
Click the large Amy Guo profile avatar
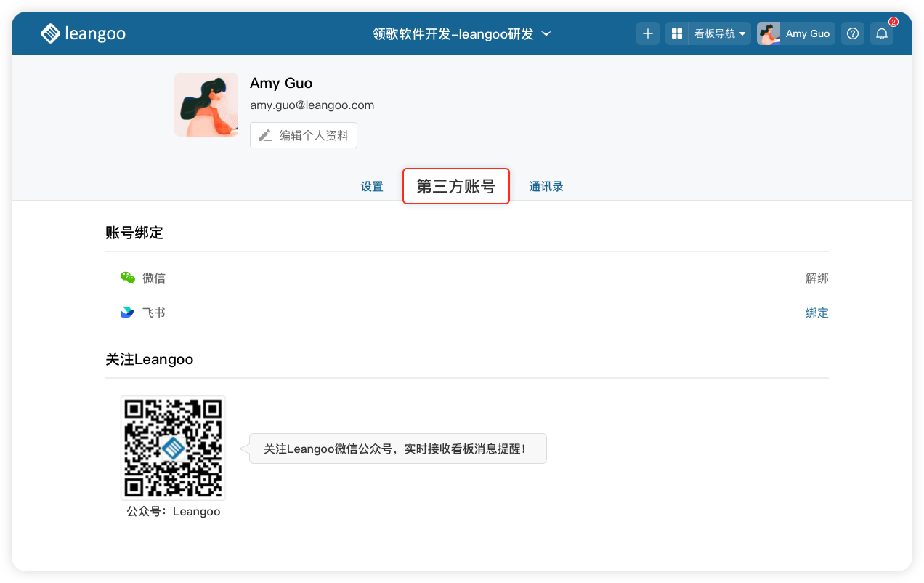tap(206, 105)
